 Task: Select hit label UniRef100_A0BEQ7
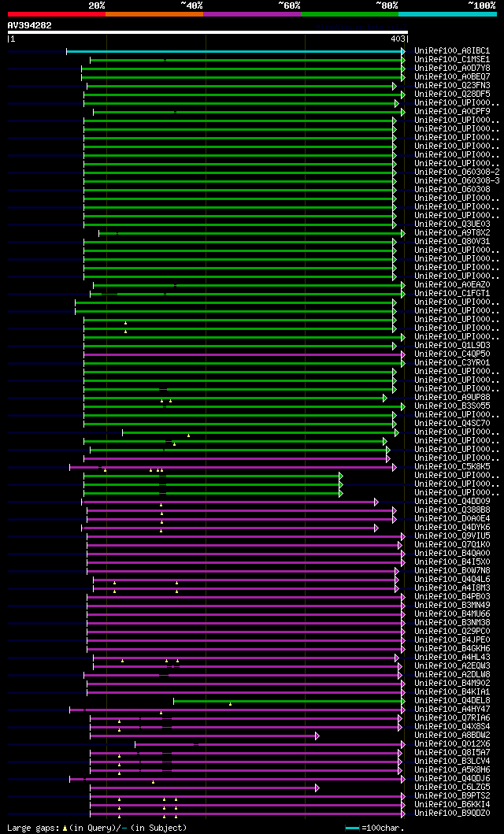(x=453, y=77)
